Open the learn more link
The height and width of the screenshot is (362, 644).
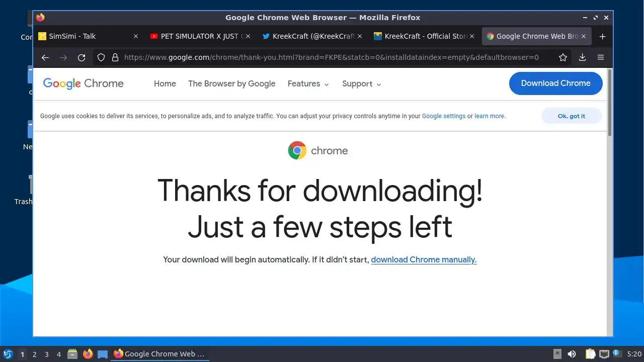(490, 116)
